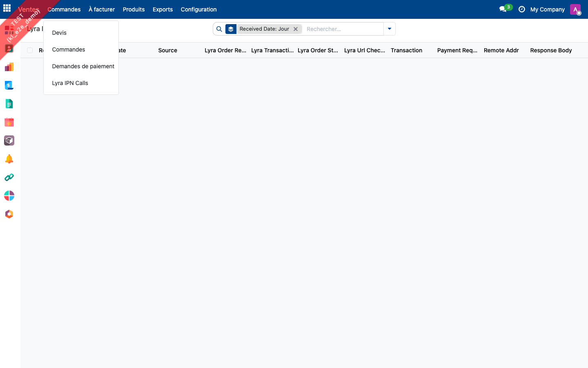Image resolution: width=588 pixels, height=368 pixels.
Task: Open the apps grid home menu
Action: 7,8
